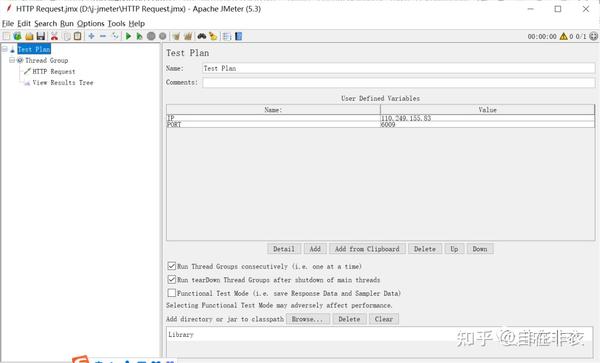Enable Functional Test Mode checkbox
Screen dimensions: 600x363
(171, 293)
